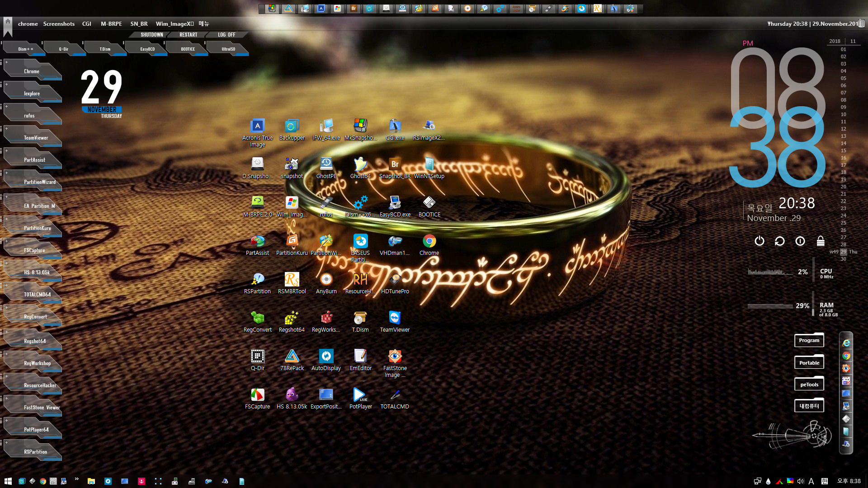Select the GhostPE desktop icon
Image resolution: width=868 pixels, height=488 pixels.
[x=326, y=168]
